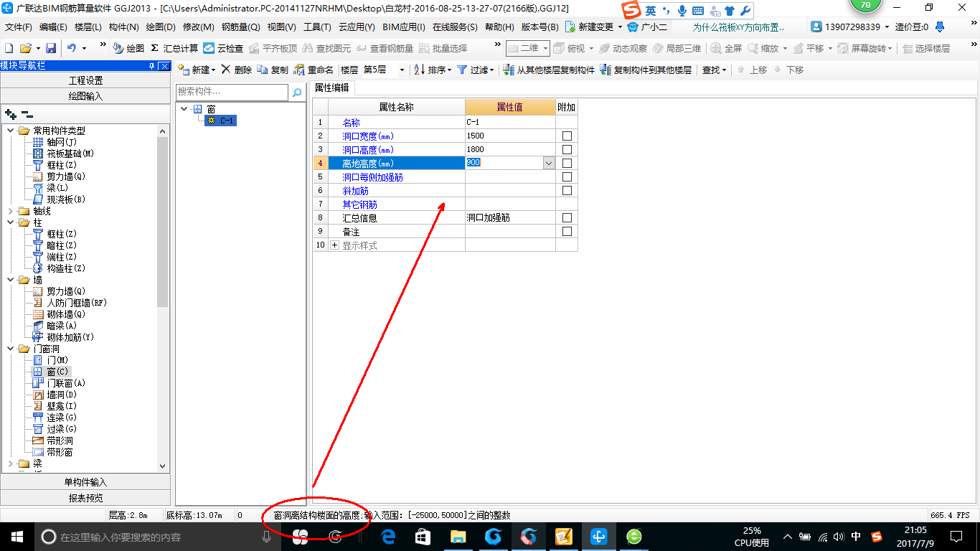The image size is (980, 551).
Task: Expand the 显示样式 row
Action: (334, 245)
